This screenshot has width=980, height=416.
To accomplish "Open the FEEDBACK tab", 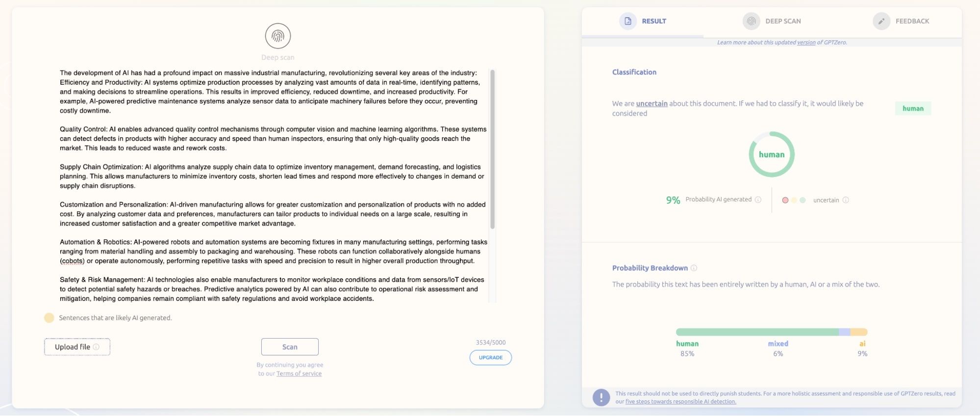I will pos(912,21).
